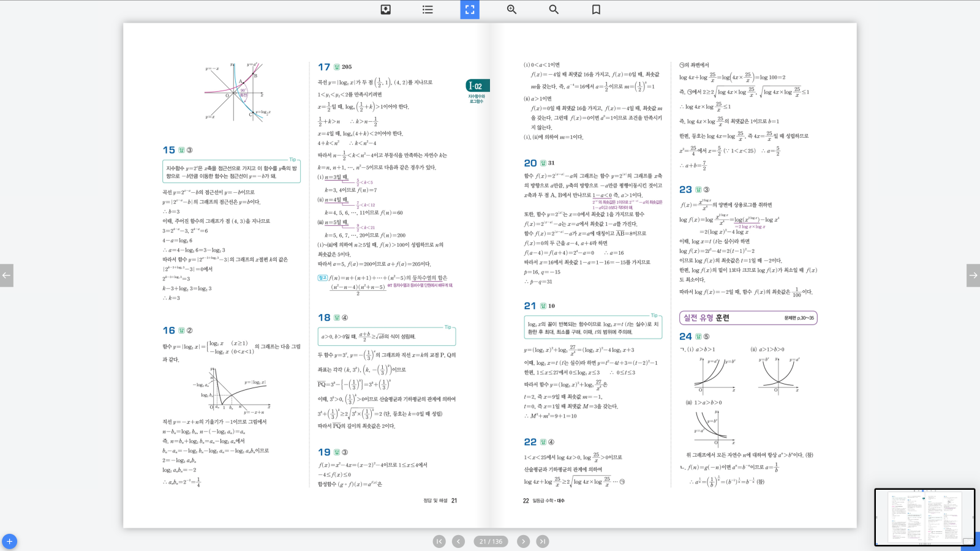Jump to the first page
The height and width of the screenshot is (551, 980).
tap(439, 541)
